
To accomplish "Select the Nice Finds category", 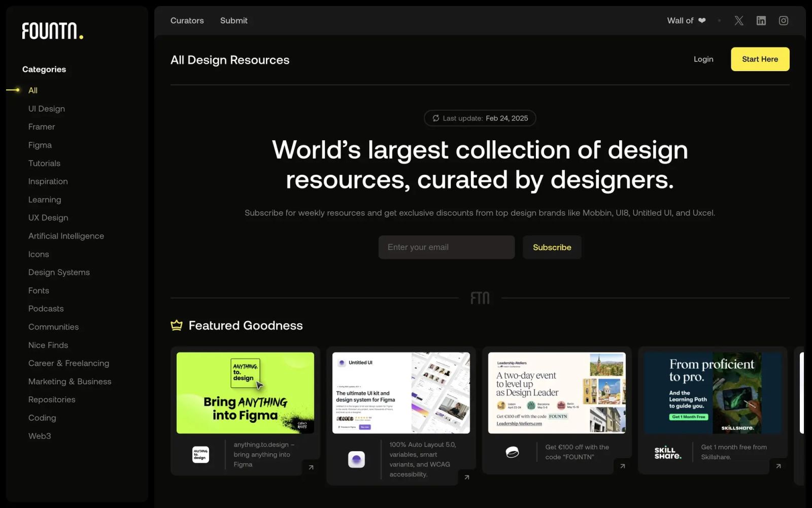I will click(x=48, y=345).
